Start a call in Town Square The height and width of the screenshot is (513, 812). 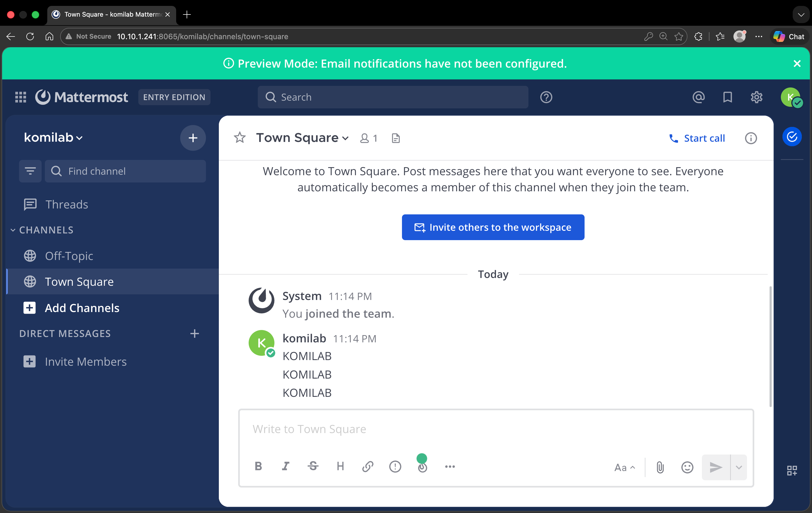[697, 138]
